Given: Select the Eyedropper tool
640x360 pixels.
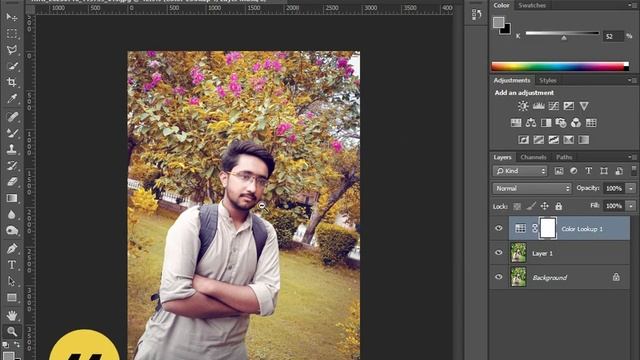Looking at the screenshot, I should pyautogui.click(x=12, y=99).
